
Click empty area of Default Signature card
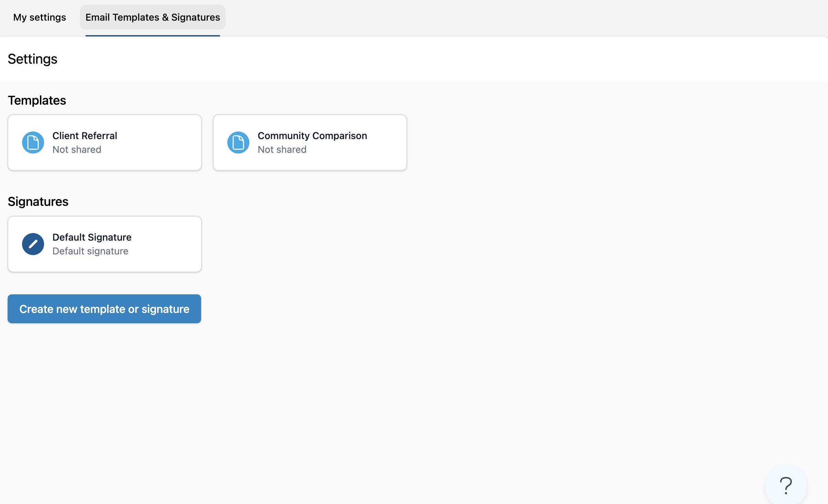165,244
